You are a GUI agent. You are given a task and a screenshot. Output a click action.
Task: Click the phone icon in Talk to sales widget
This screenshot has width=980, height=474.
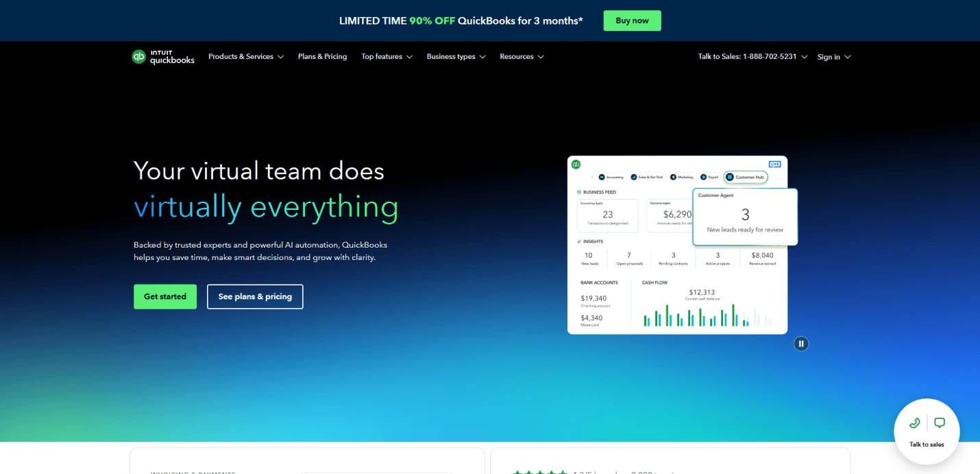(x=914, y=423)
